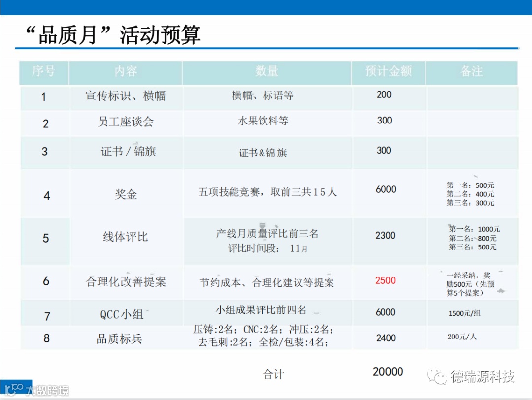Click row number 2
The image size is (532, 400).
[46, 123]
